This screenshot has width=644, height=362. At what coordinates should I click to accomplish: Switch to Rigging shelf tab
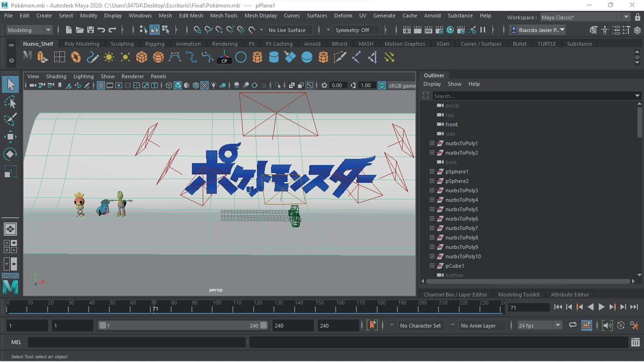click(x=155, y=44)
